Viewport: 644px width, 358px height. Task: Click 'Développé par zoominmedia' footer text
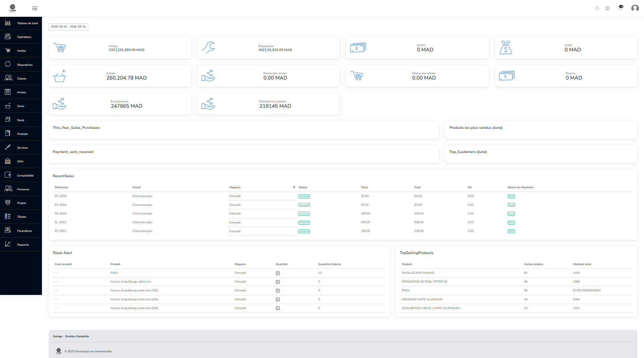pyautogui.click(x=93, y=351)
